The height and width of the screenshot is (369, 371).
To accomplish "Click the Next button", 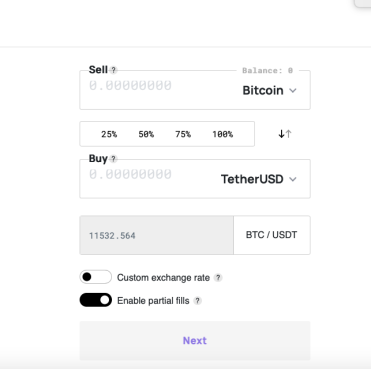I will pos(195,341).
